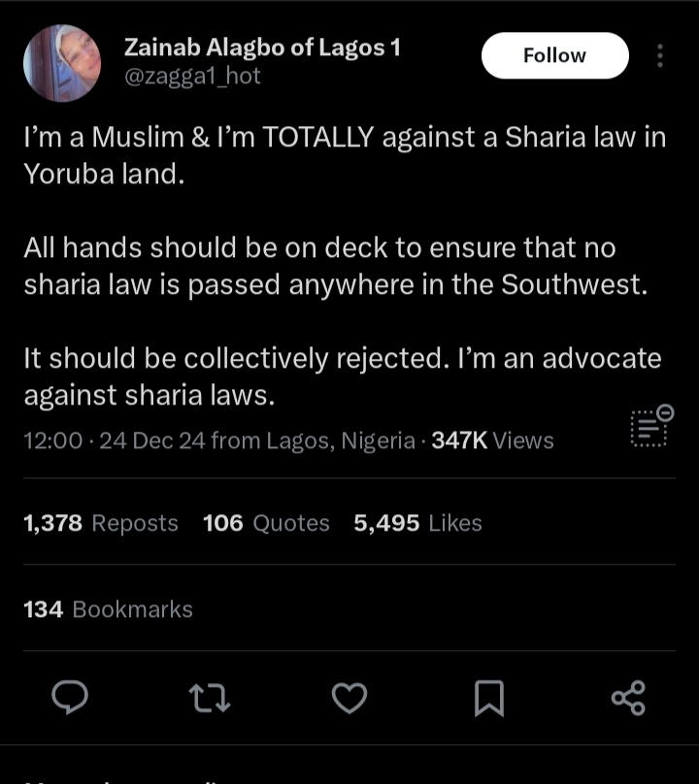Open the 134 Bookmarks count
This screenshot has height=784, width=699.
click(x=108, y=609)
